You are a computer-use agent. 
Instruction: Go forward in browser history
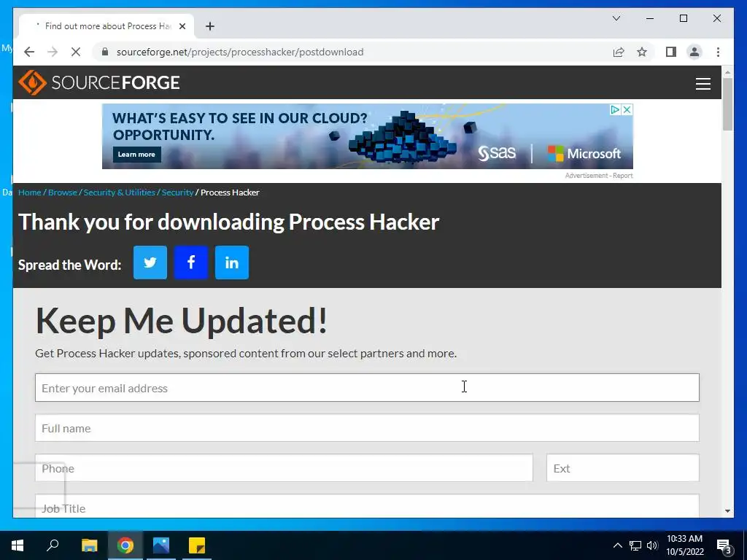53,52
